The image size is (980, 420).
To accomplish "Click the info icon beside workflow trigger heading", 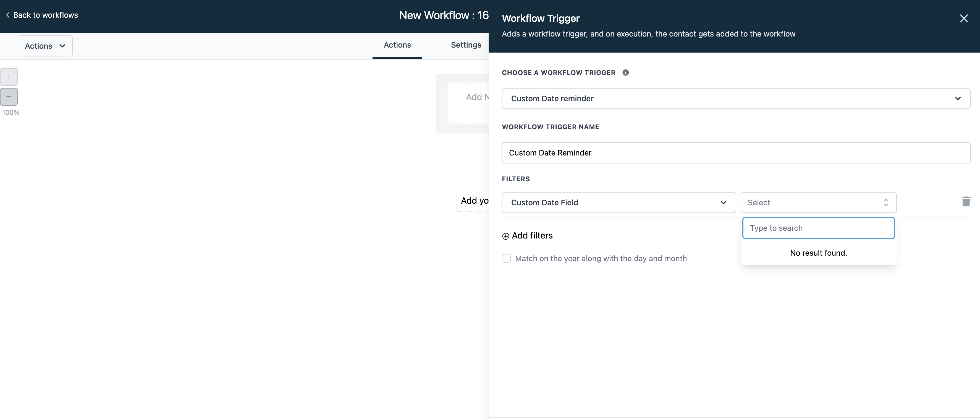I will pyautogui.click(x=625, y=72).
